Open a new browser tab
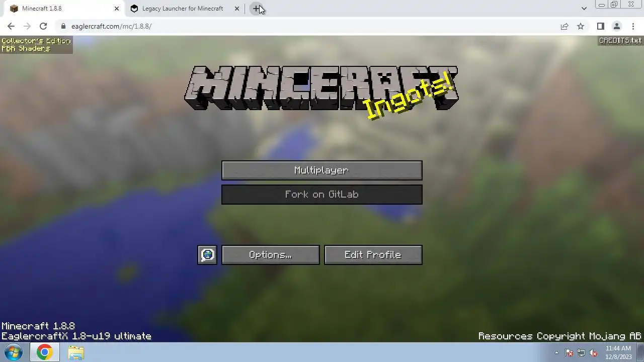The width and height of the screenshot is (644, 362). coord(257,9)
